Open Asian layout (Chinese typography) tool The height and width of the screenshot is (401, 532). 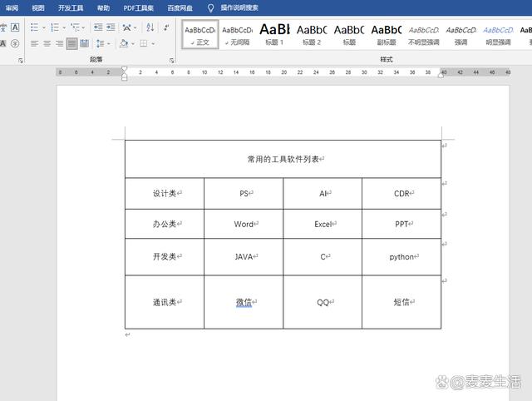point(126,27)
